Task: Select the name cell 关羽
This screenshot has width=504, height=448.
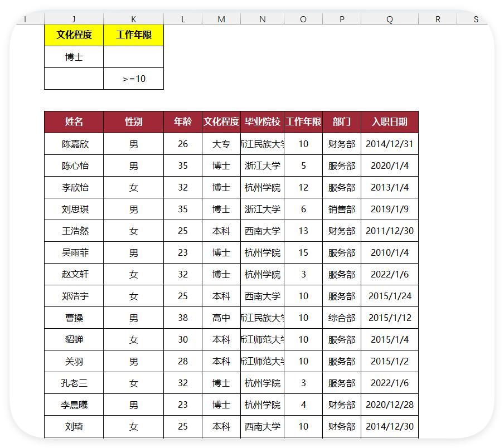Action: 74,361
